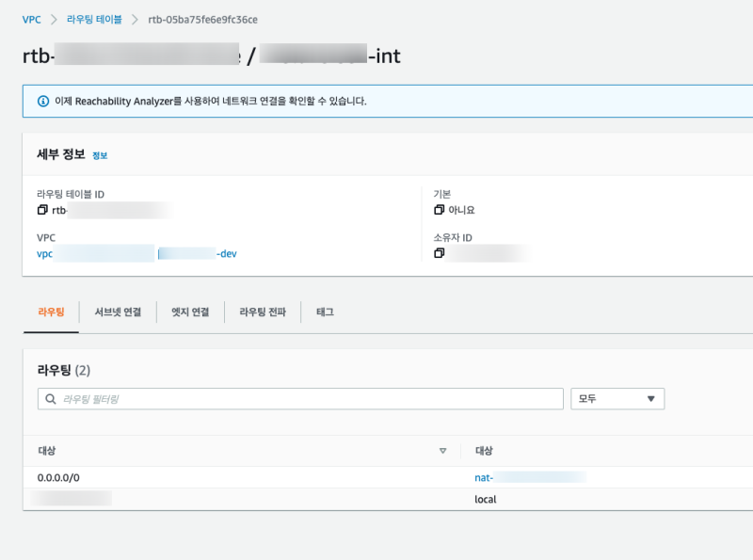Screen dimensions: 753x560
Task: Open the 정보 link beside 세부 정보
Action: tap(100, 155)
